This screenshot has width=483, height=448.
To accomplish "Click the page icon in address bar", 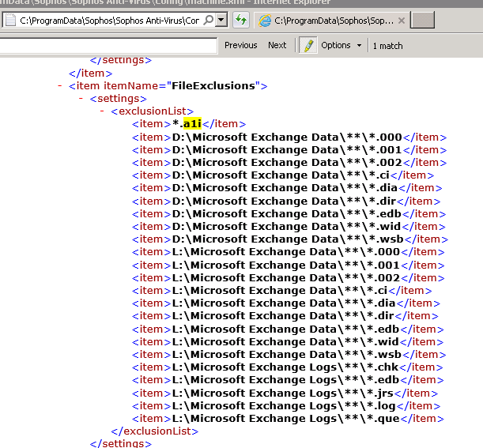I will click(x=10, y=20).
